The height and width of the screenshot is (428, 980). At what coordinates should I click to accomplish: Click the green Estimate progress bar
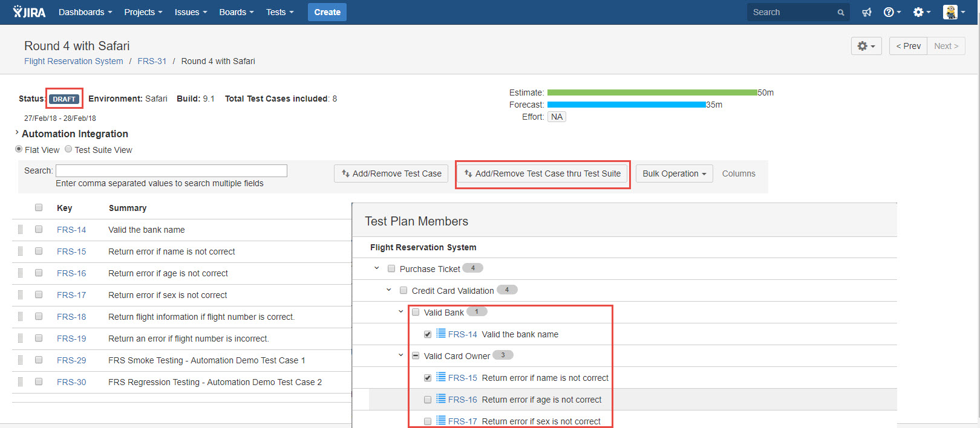click(652, 92)
